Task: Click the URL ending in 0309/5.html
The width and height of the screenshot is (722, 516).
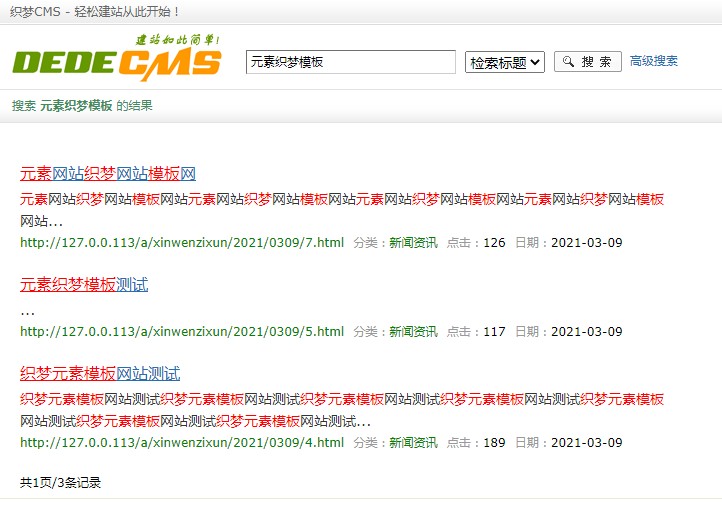Action: 182,331
